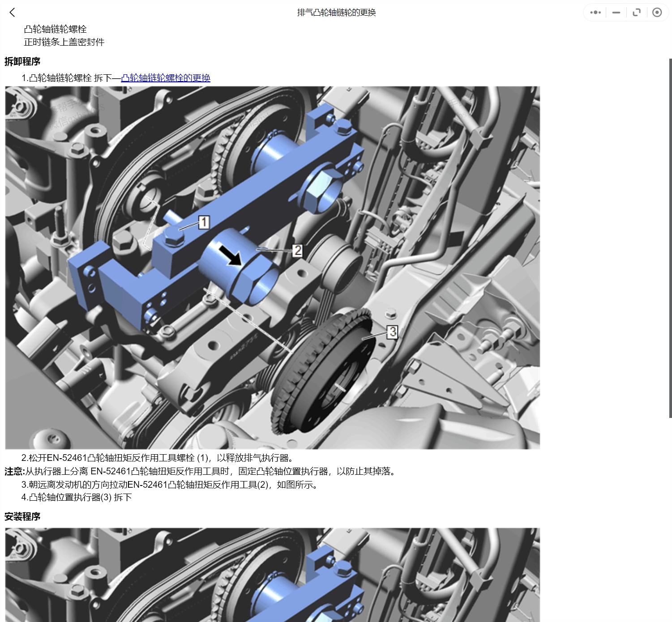Tap the close circle icon top right

point(657,12)
